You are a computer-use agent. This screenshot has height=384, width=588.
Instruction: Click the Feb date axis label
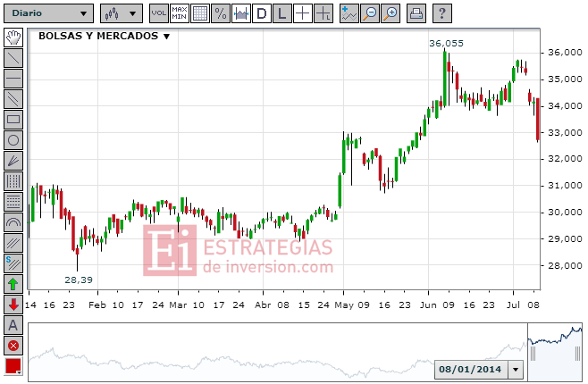[97, 305]
